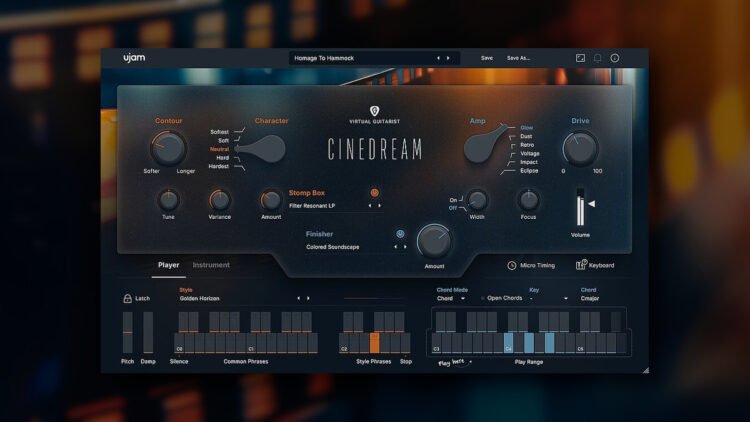Image resolution: width=750 pixels, height=422 pixels.
Task: Click the C1 Common Phrases key
Action: point(251,343)
